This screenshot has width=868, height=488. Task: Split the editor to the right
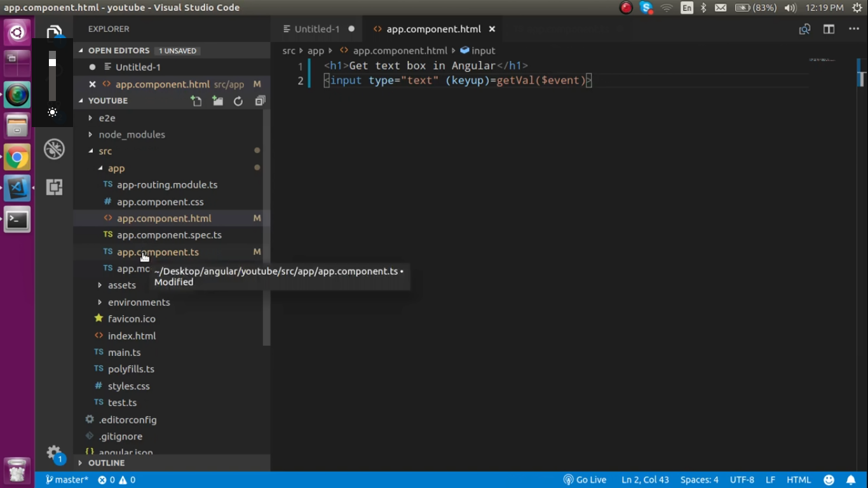click(829, 29)
